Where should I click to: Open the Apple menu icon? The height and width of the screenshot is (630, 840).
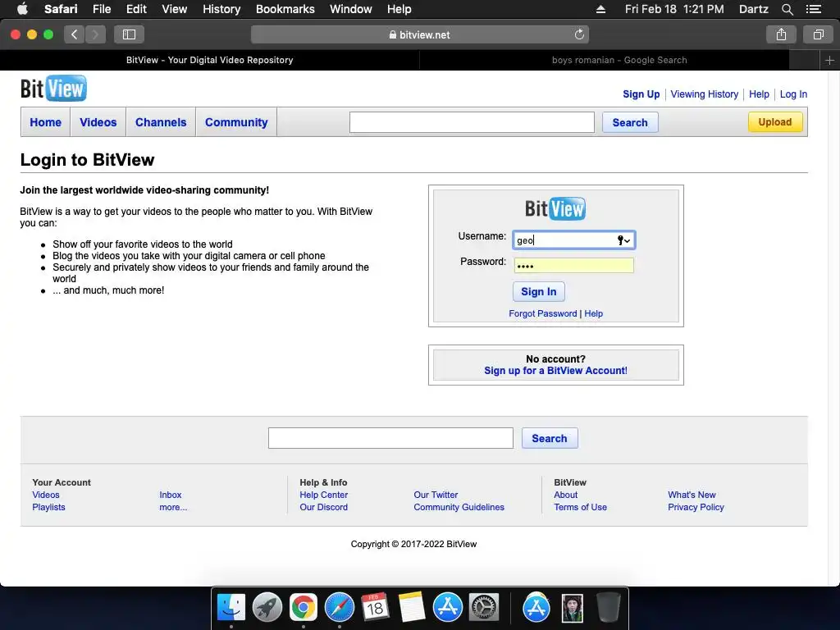click(22, 9)
